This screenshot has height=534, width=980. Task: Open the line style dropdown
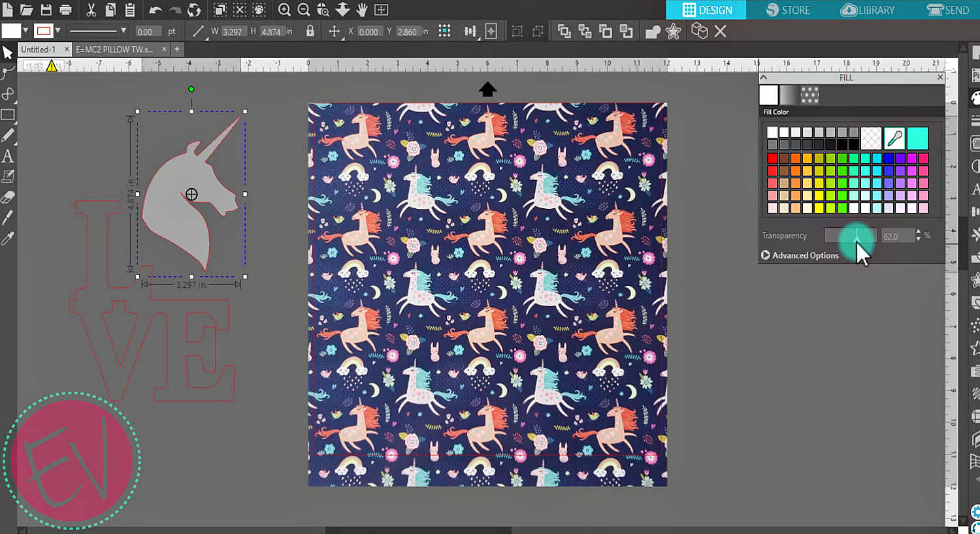(x=123, y=31)
